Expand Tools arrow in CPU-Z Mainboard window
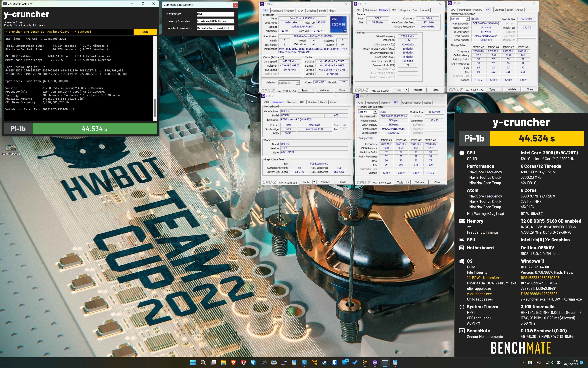Screen dimensions: 588x368 pyautogui.click(x=314, y=182)
